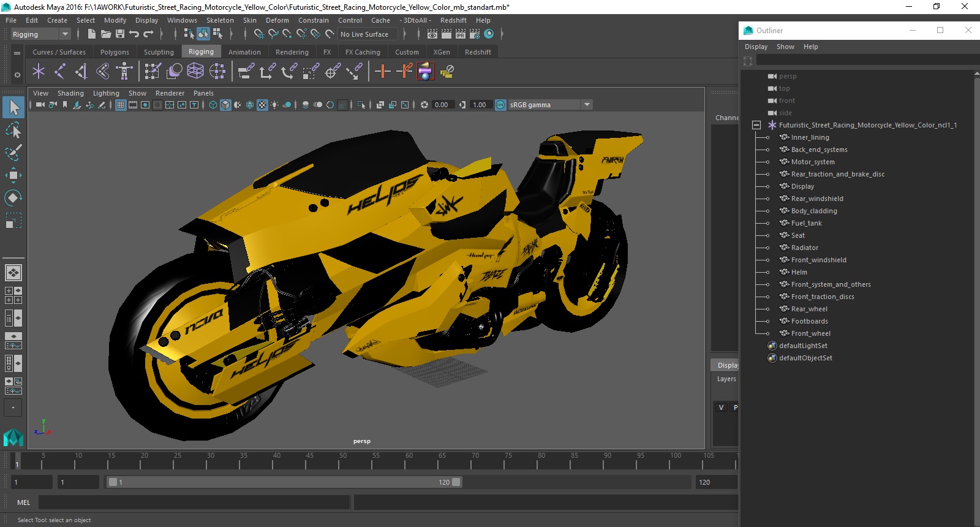Open the Redshift menu in menu bar
980x527 pixels.
[x=453, y=20]
